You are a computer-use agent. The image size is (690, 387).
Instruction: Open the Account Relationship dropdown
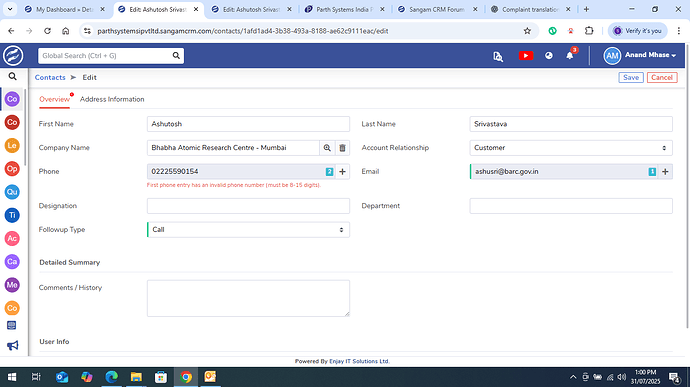[x=571, y=148]
